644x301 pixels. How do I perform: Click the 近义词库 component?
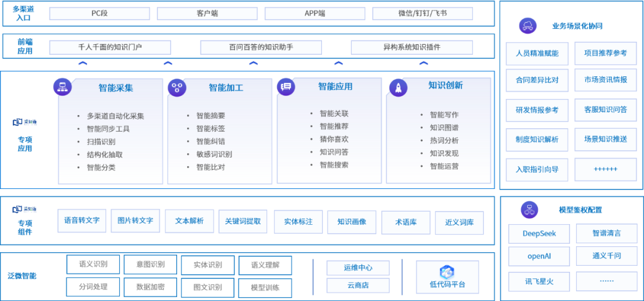pyautogui.click(x=459, y=222)
